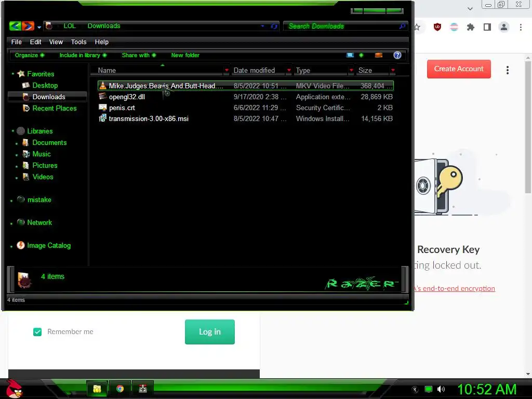Select Recent Places in the navigation pane
The image size is (532, 399).
pyautogui.click(x=54, y=108)
